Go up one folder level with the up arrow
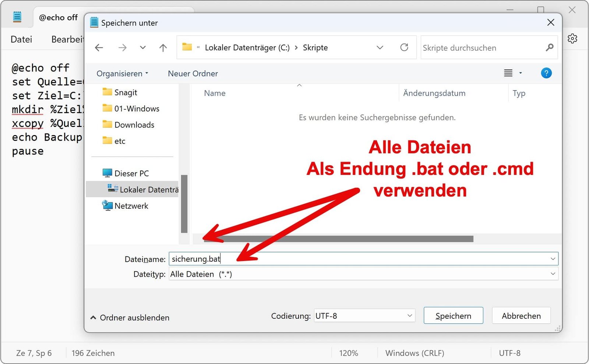This screenshot has width=589, height=364. [163, 47]
